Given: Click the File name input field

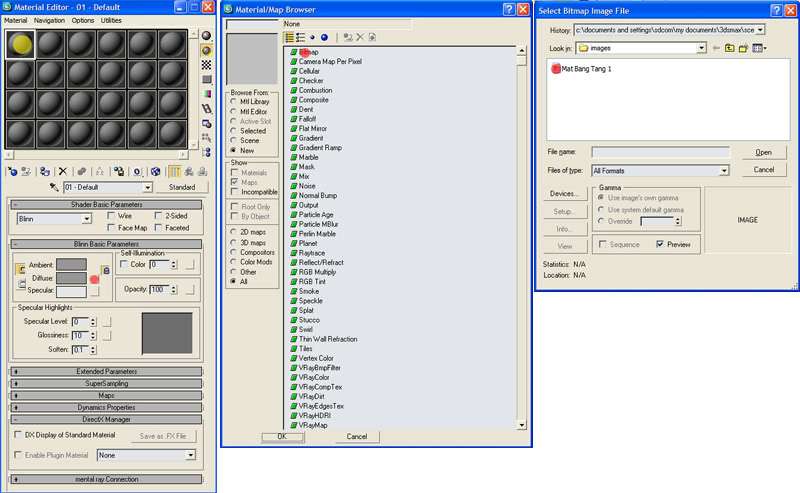Looking at the screenshot, I should pyautogui.click(x=661, y=152).
